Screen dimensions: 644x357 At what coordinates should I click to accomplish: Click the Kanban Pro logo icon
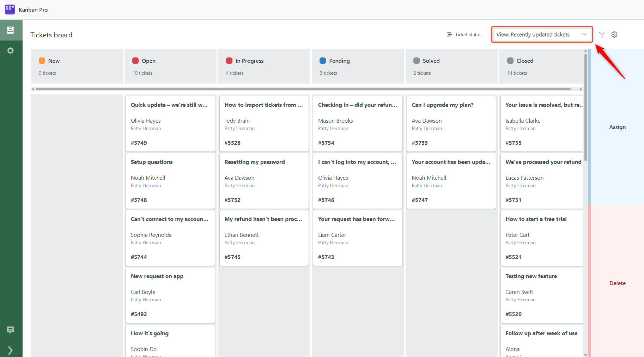[10, 9]
